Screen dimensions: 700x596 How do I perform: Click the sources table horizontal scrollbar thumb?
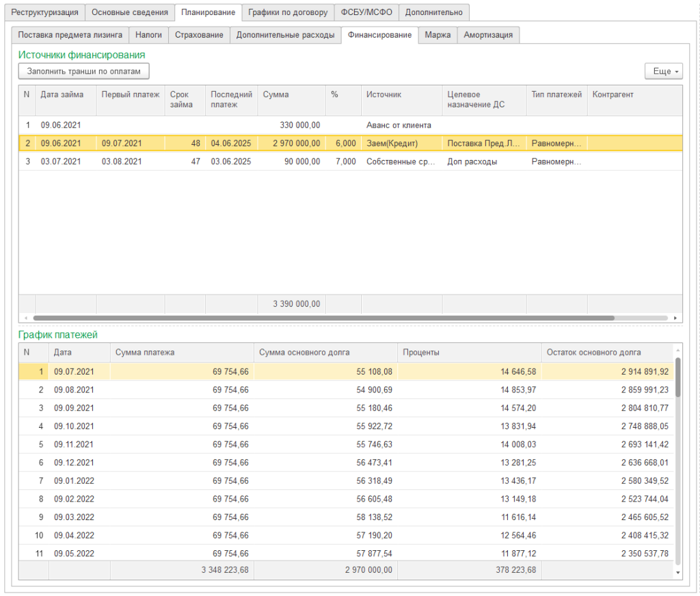[323, 318]
